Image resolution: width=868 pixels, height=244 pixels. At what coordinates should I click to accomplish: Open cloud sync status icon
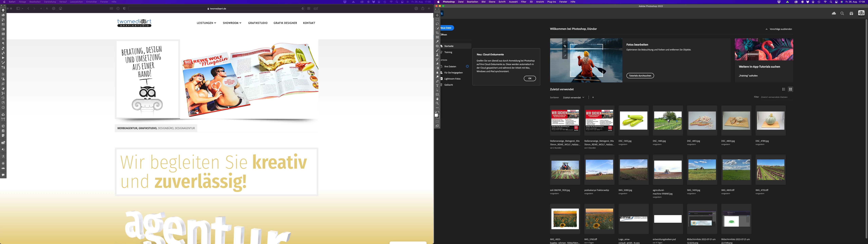[x=834, y=14]
